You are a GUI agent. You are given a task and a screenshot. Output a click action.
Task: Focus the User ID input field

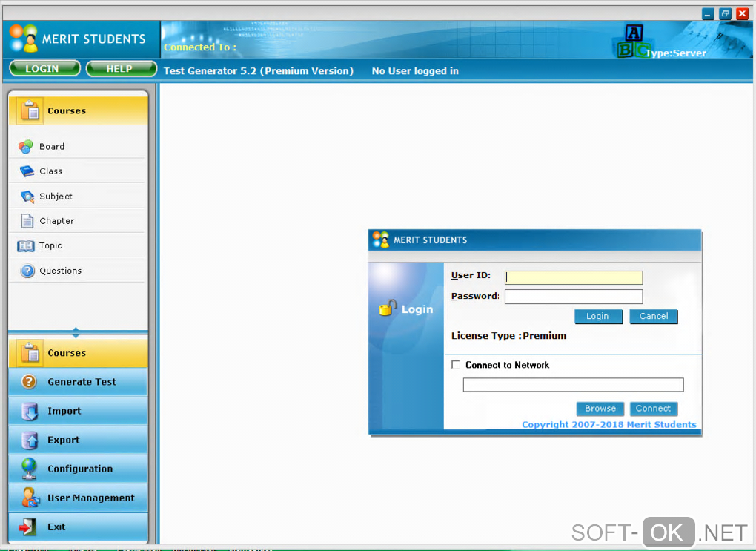click(573, 277)
